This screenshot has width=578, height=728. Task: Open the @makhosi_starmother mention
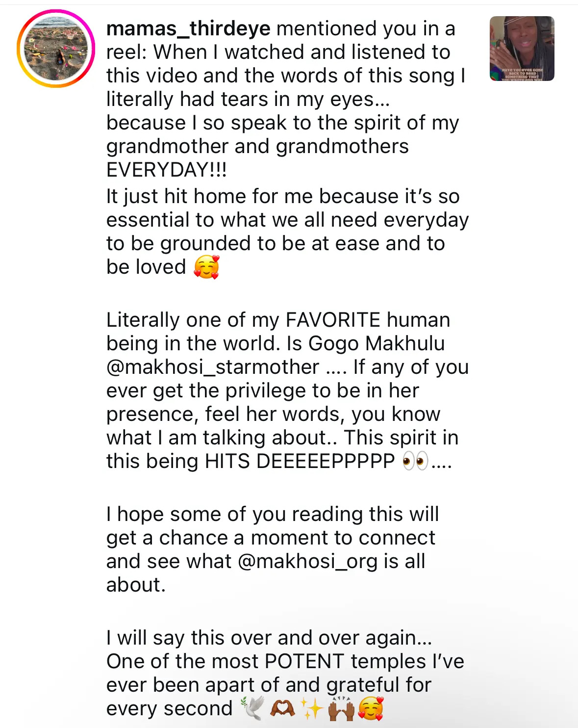(x=213, y=367)
